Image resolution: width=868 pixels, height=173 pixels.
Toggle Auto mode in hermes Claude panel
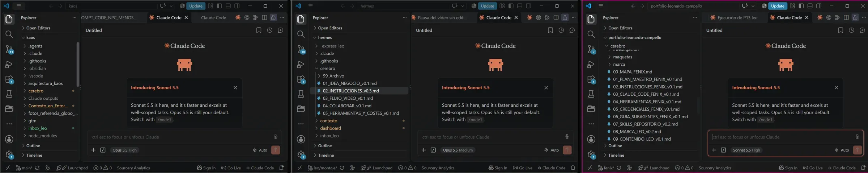point(552,150)
